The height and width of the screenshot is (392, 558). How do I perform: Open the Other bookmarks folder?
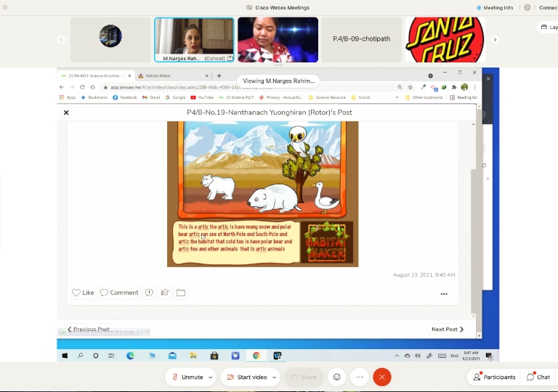424,97
